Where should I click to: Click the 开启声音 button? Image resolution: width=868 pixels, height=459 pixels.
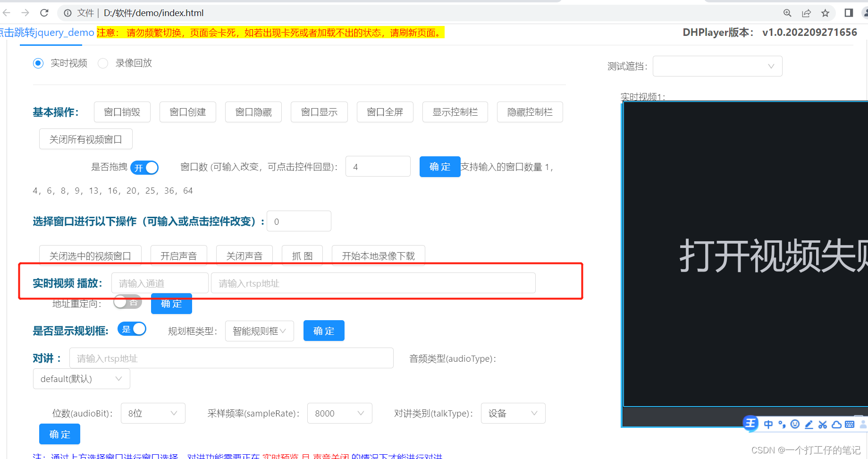tap(179, 255)
